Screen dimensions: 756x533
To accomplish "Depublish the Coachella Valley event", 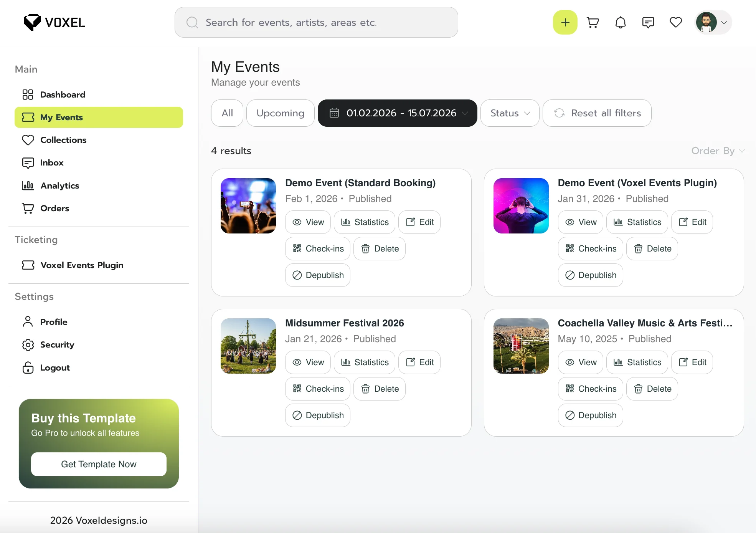I will tap(590, 415).
